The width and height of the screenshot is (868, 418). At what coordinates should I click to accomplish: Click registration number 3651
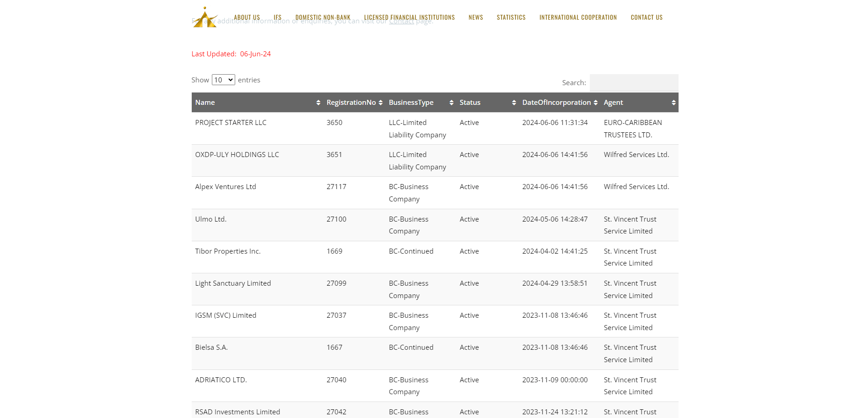(x=334, y=155)
